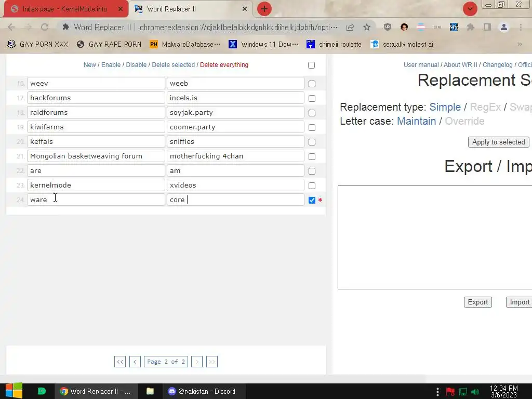Expand the bookmarks overflow chevron

(x=520, y=44)
